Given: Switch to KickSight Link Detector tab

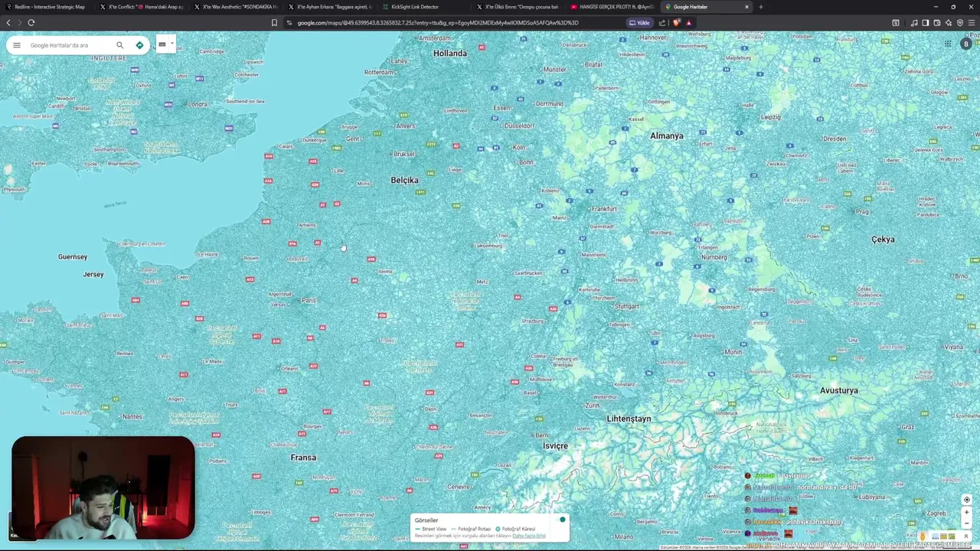Looking at the screenshot, I should pyautogui.click(x=424, y=7).
